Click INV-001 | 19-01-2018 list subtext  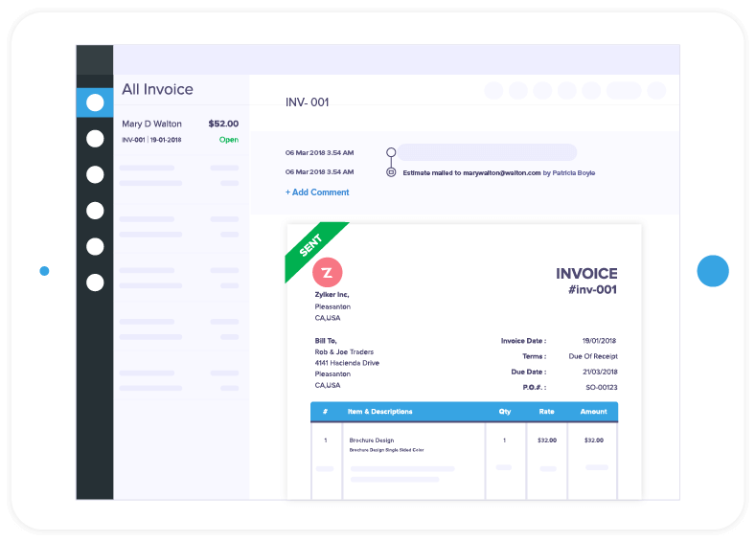[151, 140]
